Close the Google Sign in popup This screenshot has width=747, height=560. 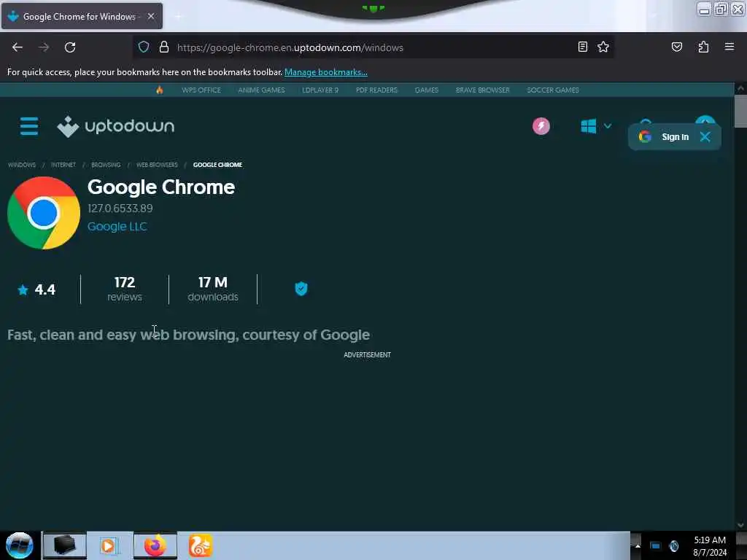click(x=705, y=137)
